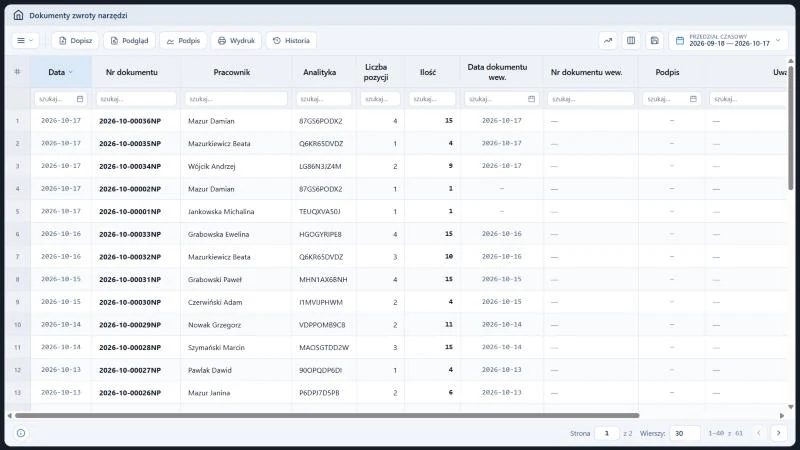Focus the Analityka filter field
This screenshot has width=800, height=450.
coord(324,99)
